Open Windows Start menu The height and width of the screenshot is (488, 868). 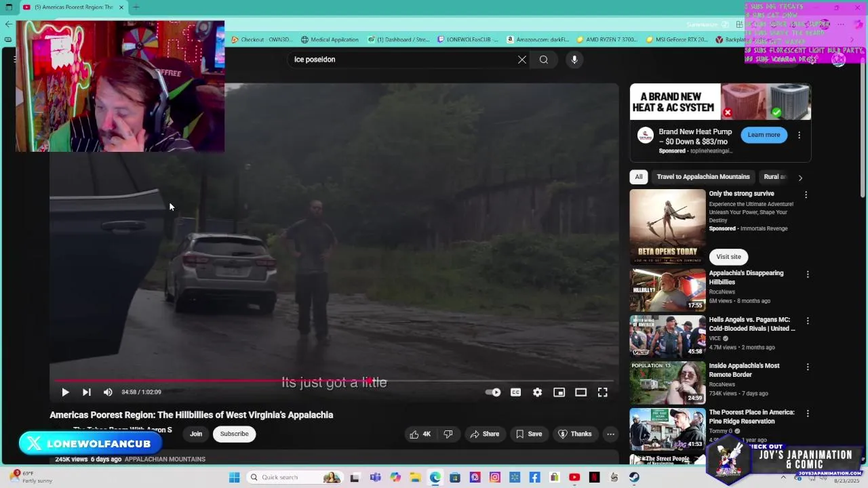pos(234,477)
